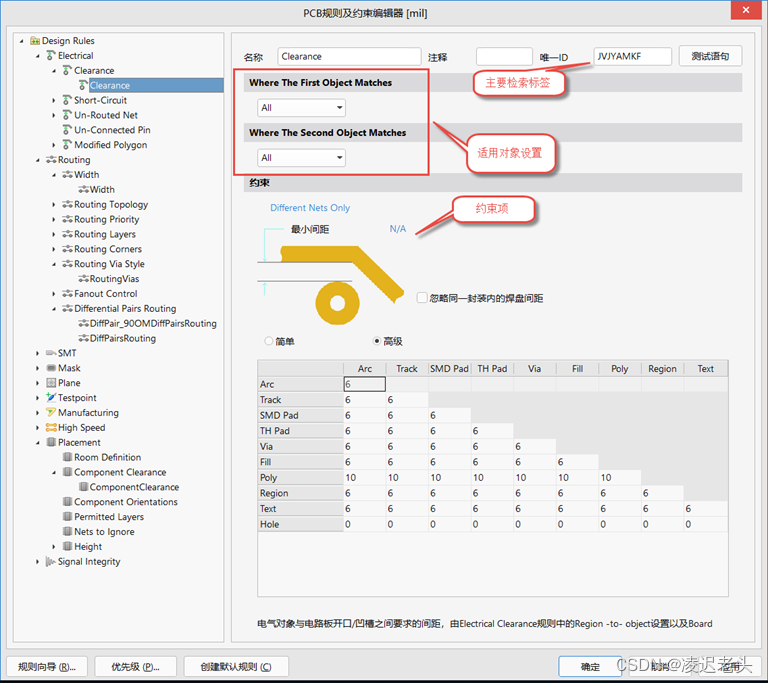
Task: Click the High Speed rule icon
Action: [x=51, y=428]
